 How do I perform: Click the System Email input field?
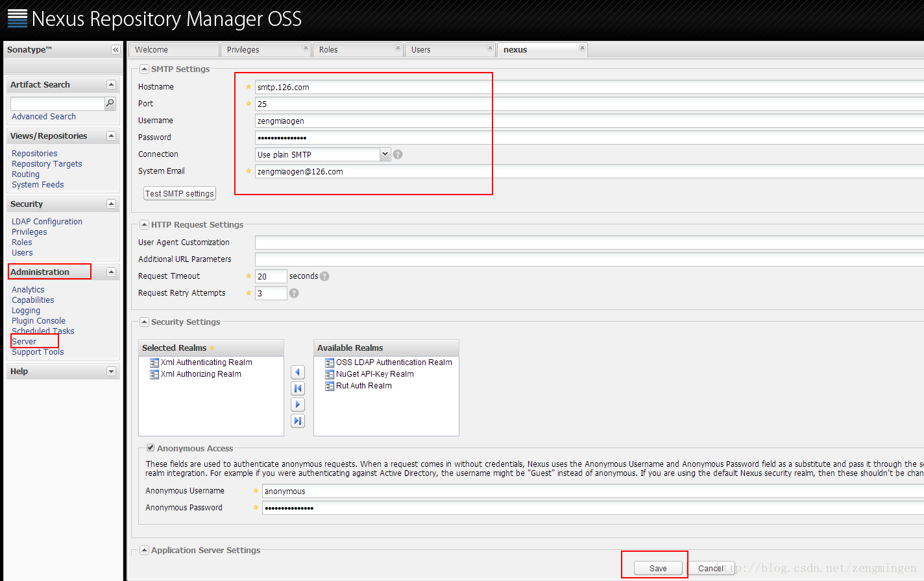589,171
